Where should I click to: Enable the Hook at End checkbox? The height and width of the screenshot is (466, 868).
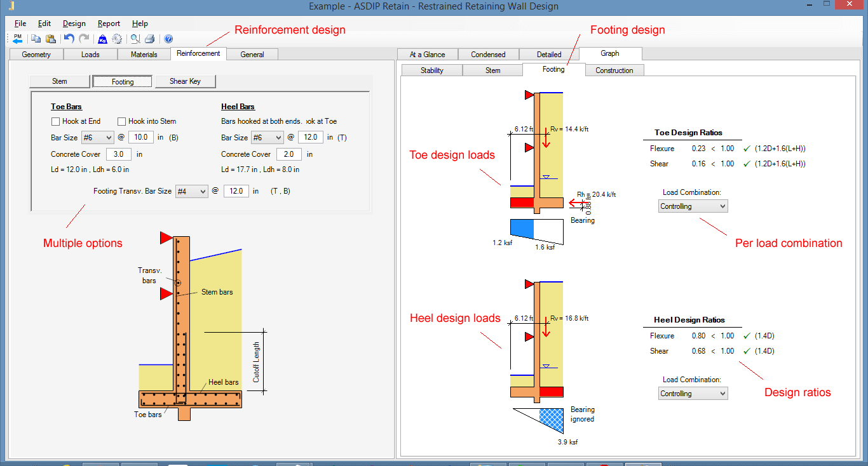pyautogui.click(x=56, y=121)
